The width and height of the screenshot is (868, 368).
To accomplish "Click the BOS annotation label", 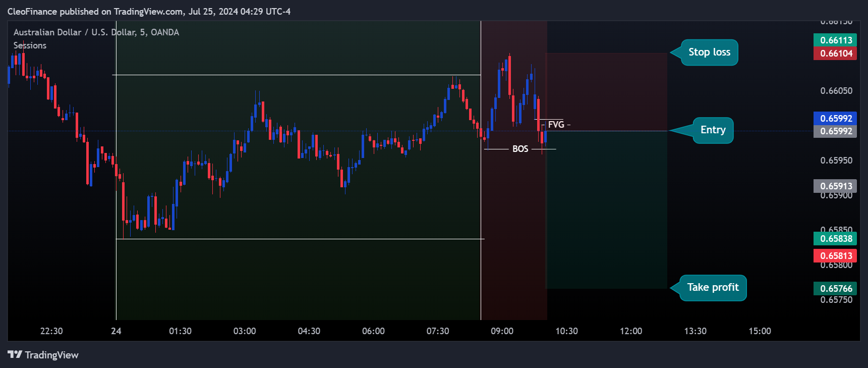I will coord(520,149).
